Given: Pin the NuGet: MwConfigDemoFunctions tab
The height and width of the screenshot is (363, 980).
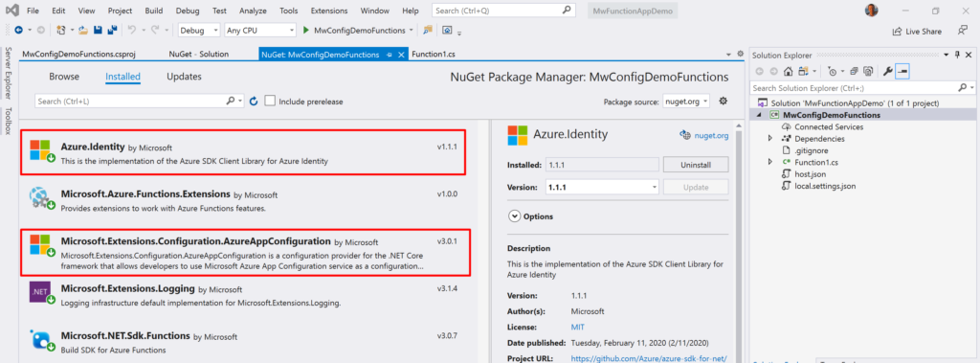Looking at the screenshot, I should [389, 55].
